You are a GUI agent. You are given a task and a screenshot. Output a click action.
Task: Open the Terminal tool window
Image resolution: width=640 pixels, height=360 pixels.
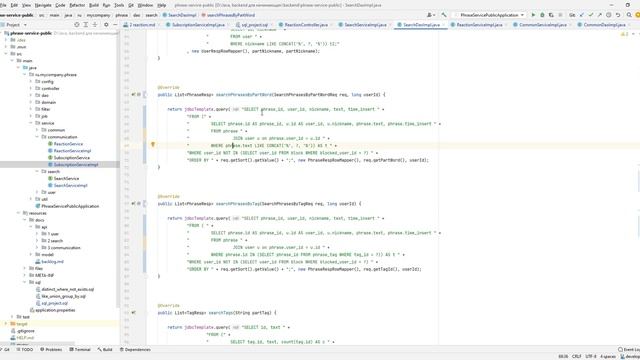tap(80, 349)
